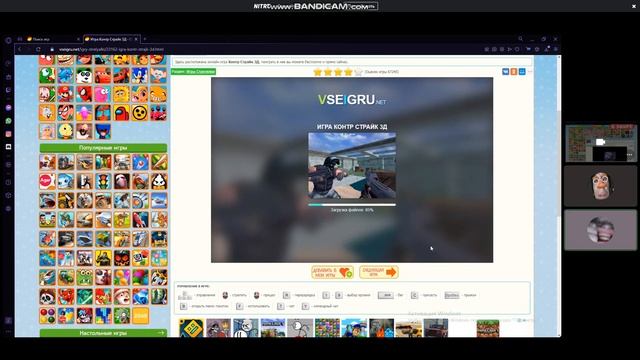Open the Brawl Stars yellow skull icon

(x=140, y=113)
